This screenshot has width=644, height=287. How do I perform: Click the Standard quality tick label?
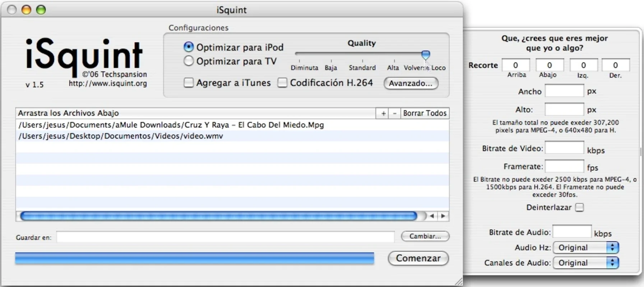tap(362, 68)
